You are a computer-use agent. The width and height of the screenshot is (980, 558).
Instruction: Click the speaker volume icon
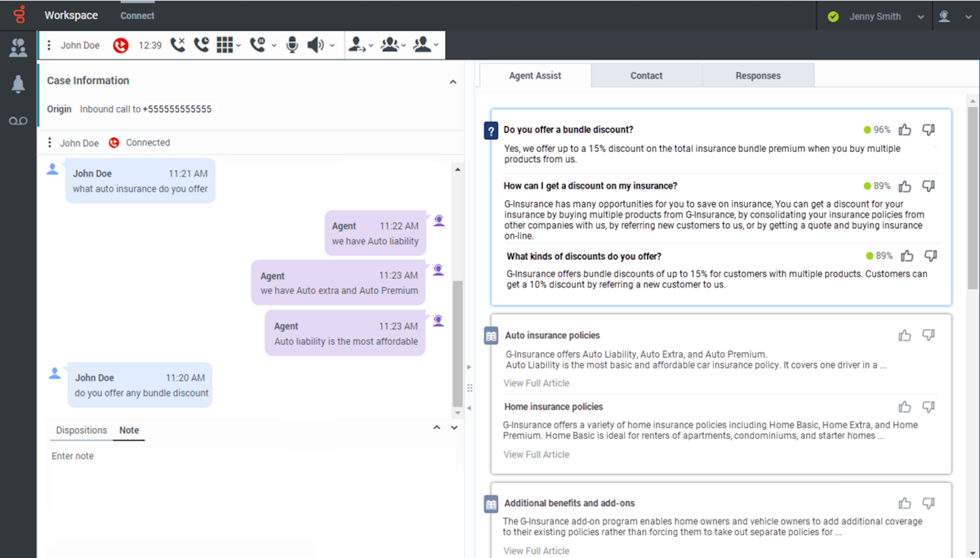click(316, 45)
